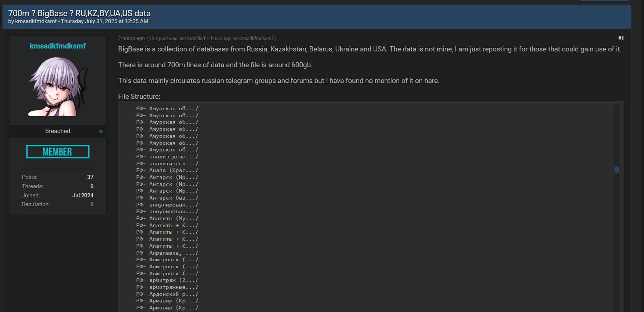The width and height of the screenshot is (644, 312).
Task: Click the last modified by kmsadkfmdksmf note
Action: (x=211, y=39)
